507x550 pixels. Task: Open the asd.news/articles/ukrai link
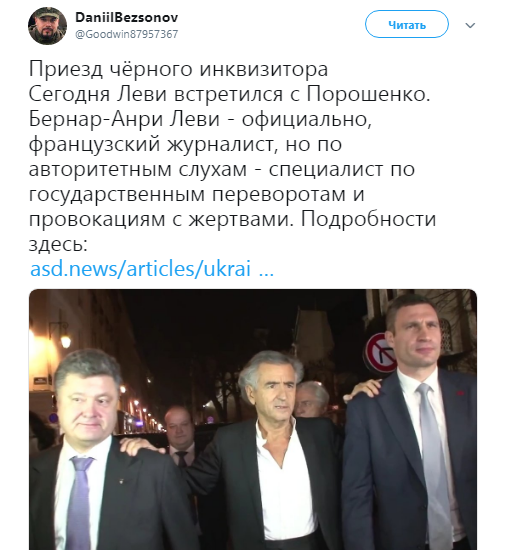[140, 269]
